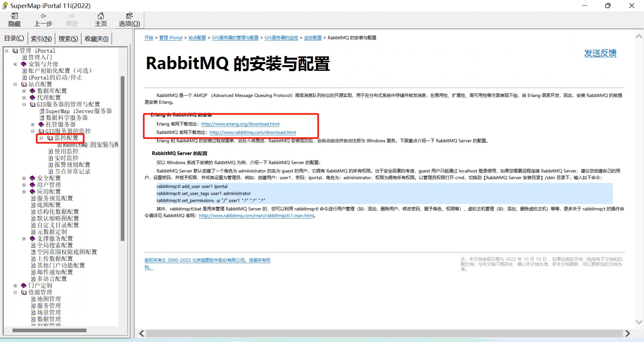Click question-mark icon beside SuperMap iServer服务器

click(x=42, y=111)
